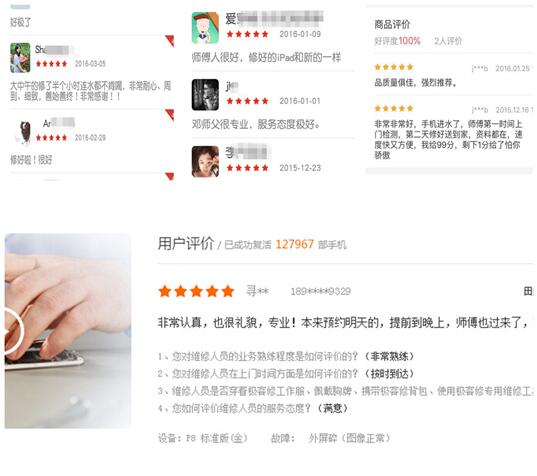Click the yellow stars of 2016.01.25 review
The height and width of the screenshot is (476, 537).
tap(394, 67)
